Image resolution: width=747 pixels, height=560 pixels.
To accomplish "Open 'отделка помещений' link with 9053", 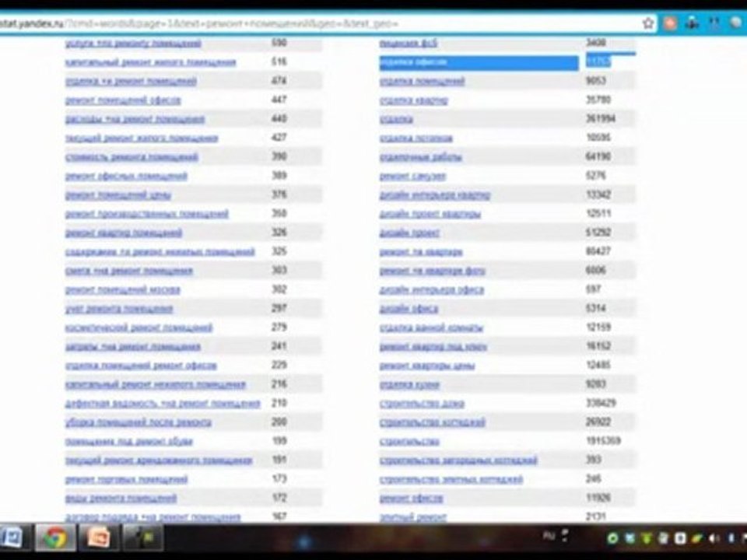I will (422, 82).
